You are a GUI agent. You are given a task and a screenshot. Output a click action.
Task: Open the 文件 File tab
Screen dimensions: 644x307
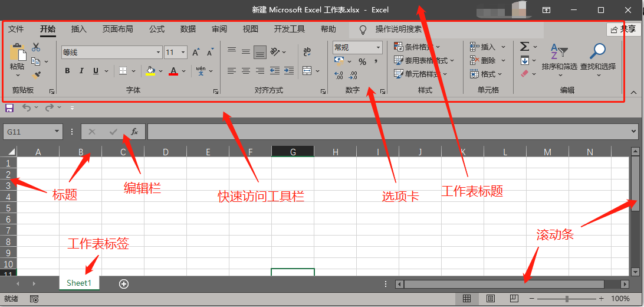(x=16, y=29)
